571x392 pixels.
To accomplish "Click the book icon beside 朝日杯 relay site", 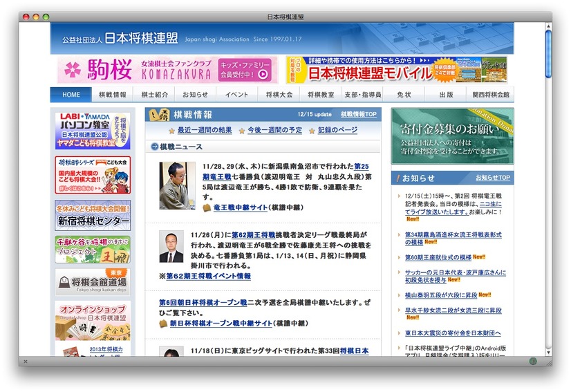I will tap(163, 324).
